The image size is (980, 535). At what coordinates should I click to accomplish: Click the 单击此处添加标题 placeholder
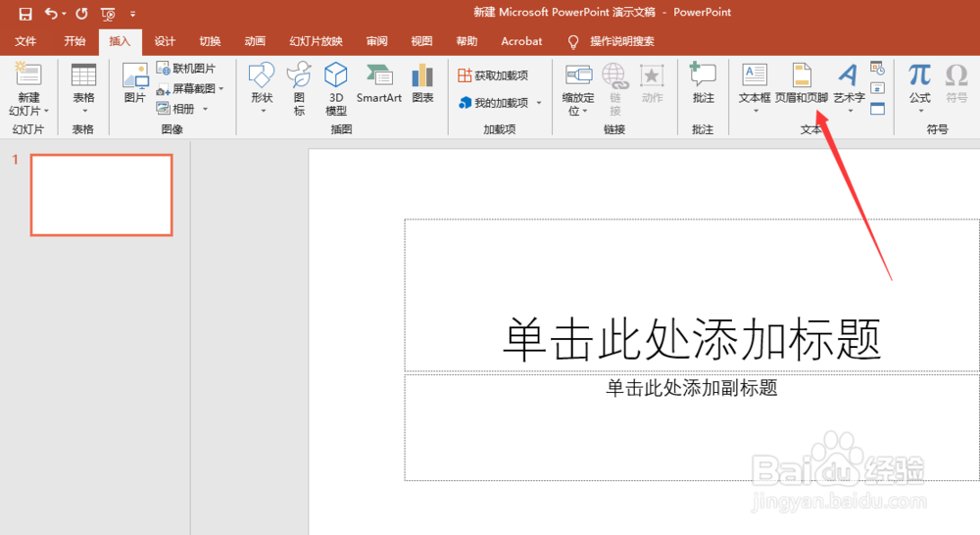(x=691, y=296)
